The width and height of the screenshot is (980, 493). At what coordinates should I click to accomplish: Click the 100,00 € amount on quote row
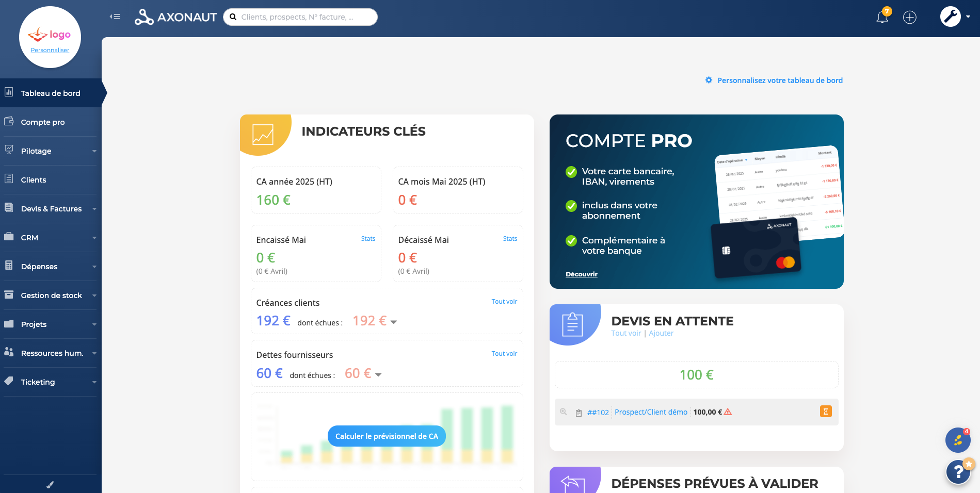(708, 412)
